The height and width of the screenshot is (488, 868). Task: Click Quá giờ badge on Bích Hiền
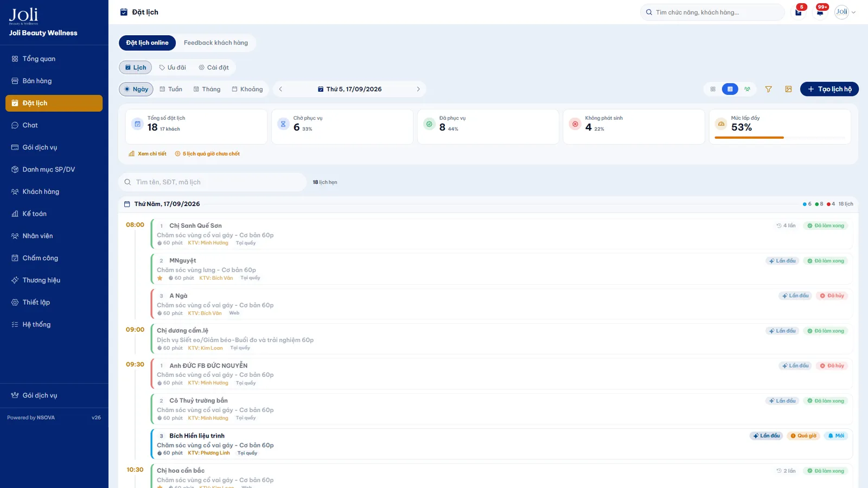803,436
